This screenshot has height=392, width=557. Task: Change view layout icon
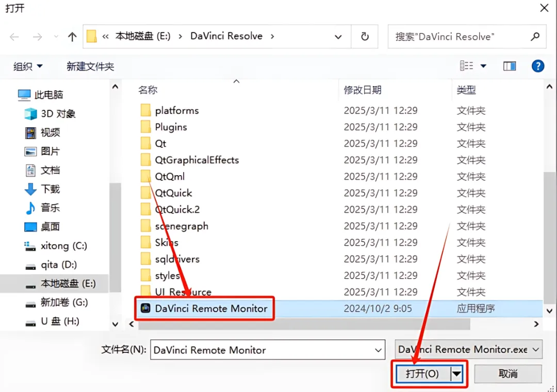pyautogui.click(x=466, y=66)
